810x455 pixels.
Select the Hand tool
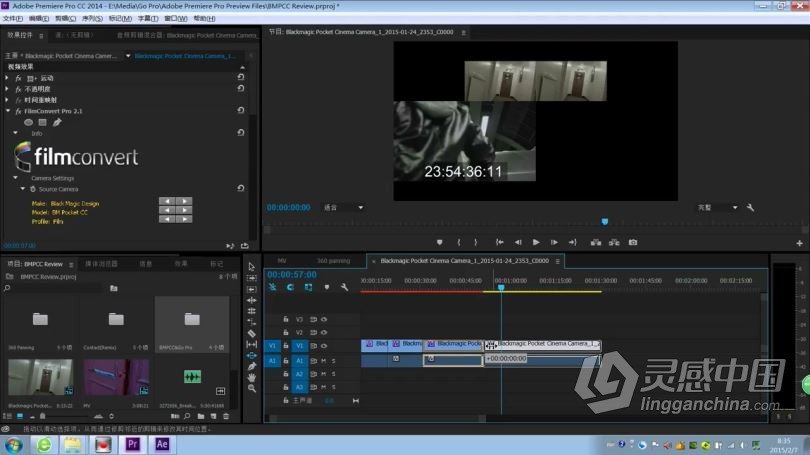tap(252, 377)
